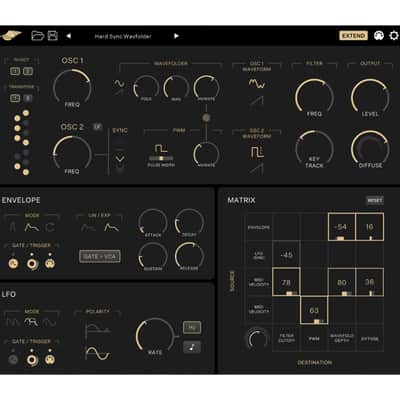Open the settings gear icon
This screenshot has width=400, height=400.
394,35
